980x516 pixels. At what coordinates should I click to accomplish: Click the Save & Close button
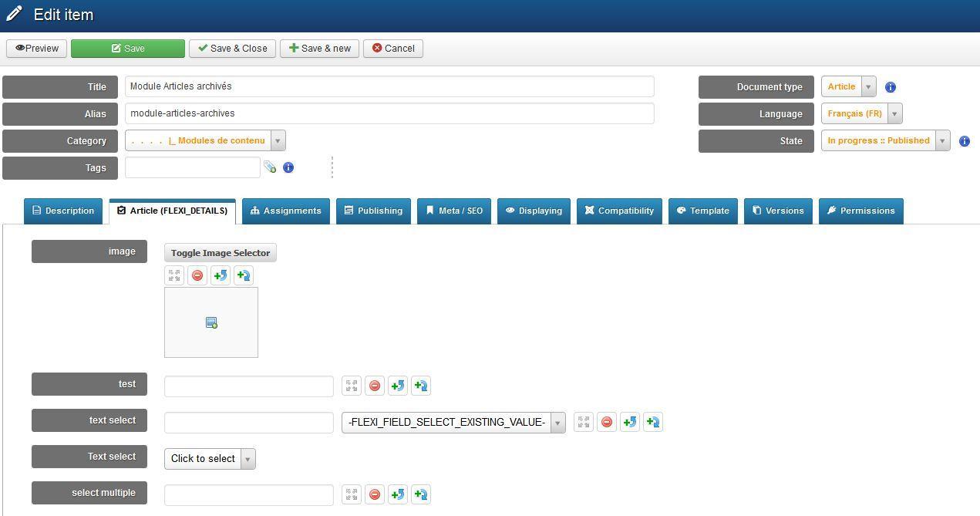point(232,49)
